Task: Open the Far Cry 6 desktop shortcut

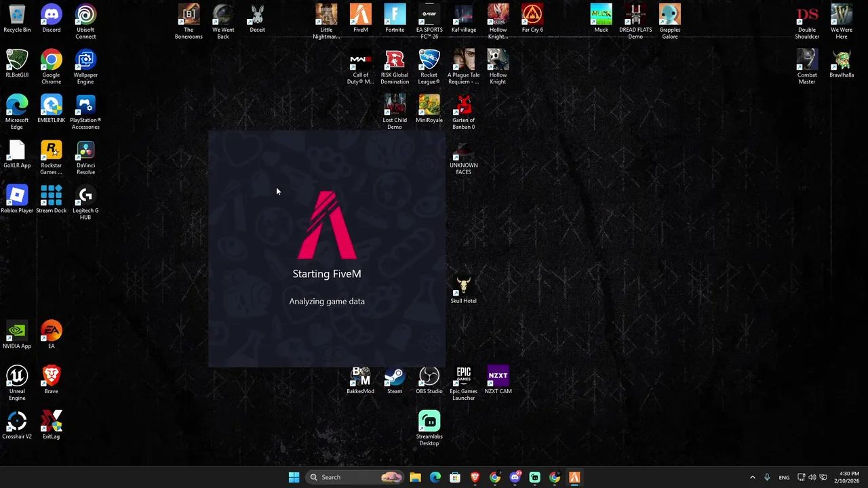Action: tap(532, 19)
